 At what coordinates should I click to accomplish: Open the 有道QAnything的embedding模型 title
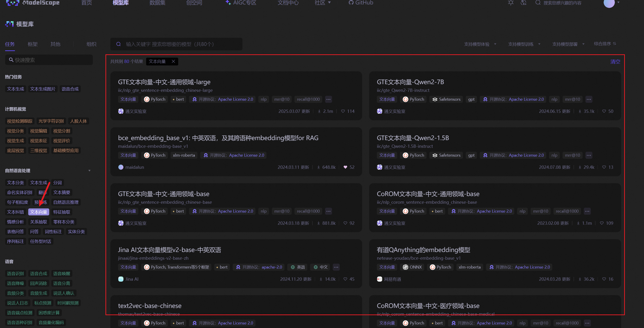point(423,250)
